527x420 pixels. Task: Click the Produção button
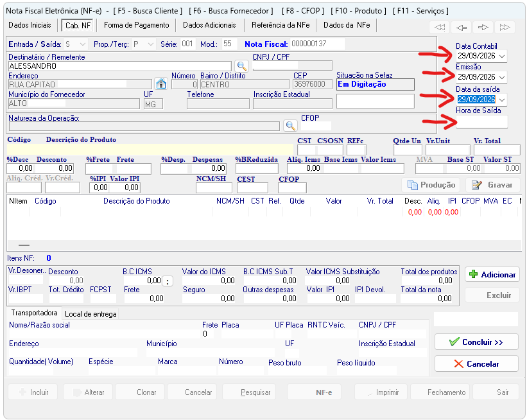pos(431,185)
